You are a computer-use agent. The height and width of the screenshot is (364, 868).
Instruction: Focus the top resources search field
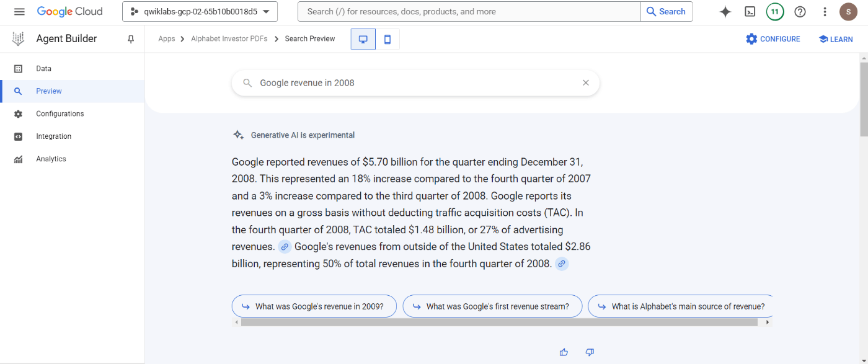tap(469, 12)
